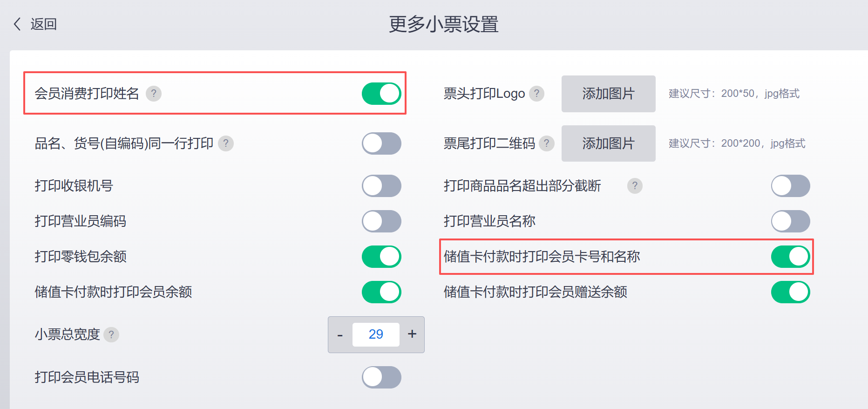Increase receipt width with plus button
The image size is (868, 409).
(412, 334)
